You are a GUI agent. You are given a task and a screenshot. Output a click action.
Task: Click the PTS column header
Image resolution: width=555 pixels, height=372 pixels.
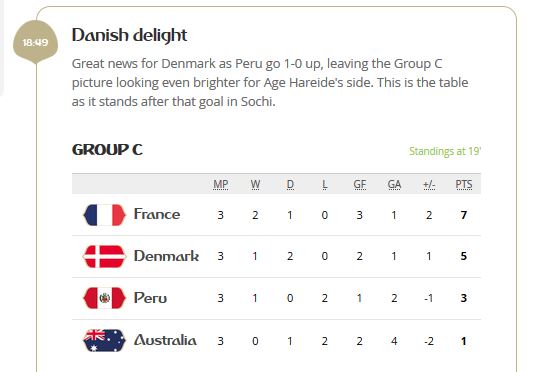464,184
